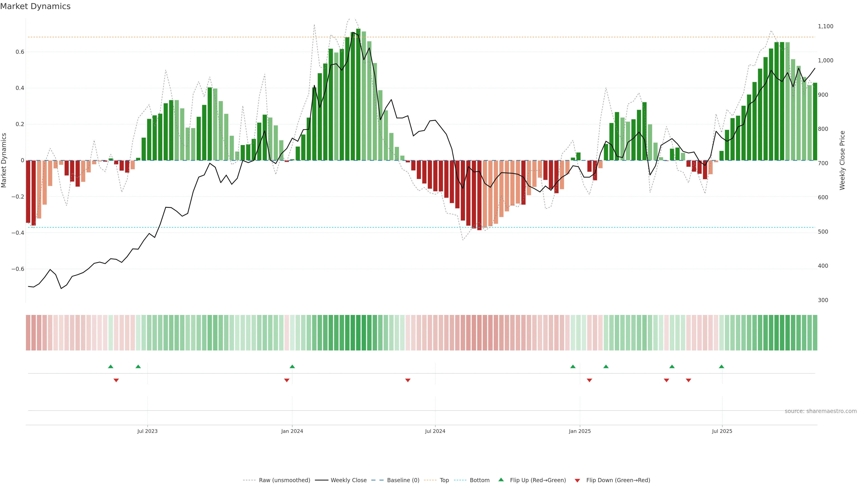Toggle the Top threshold legend entry

click(444, 480)
